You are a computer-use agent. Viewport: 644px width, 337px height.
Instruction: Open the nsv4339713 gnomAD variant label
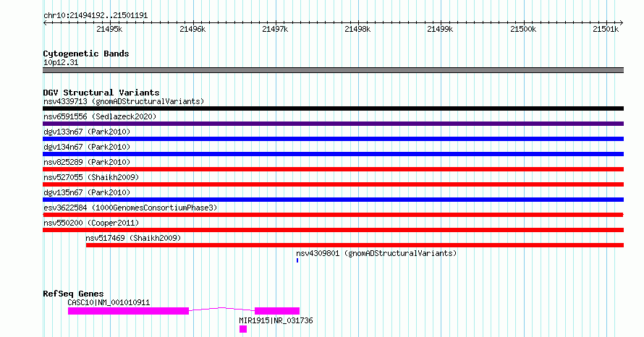point(124,101)
